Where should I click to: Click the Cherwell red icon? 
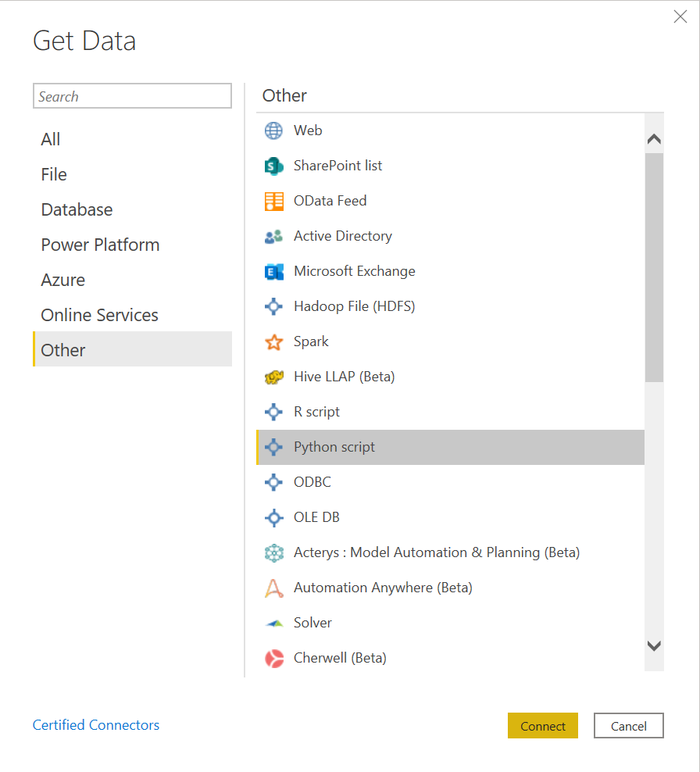(273, 658)
